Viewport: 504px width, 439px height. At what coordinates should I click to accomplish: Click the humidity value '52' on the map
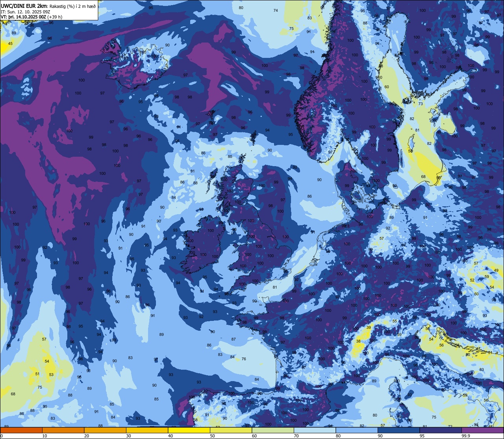point(472,280)
